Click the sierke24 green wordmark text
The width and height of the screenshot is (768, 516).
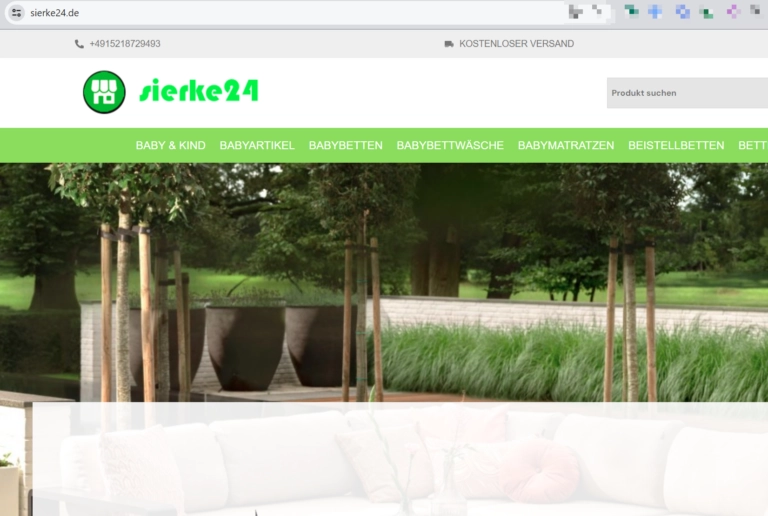click(x=199, y=92)
